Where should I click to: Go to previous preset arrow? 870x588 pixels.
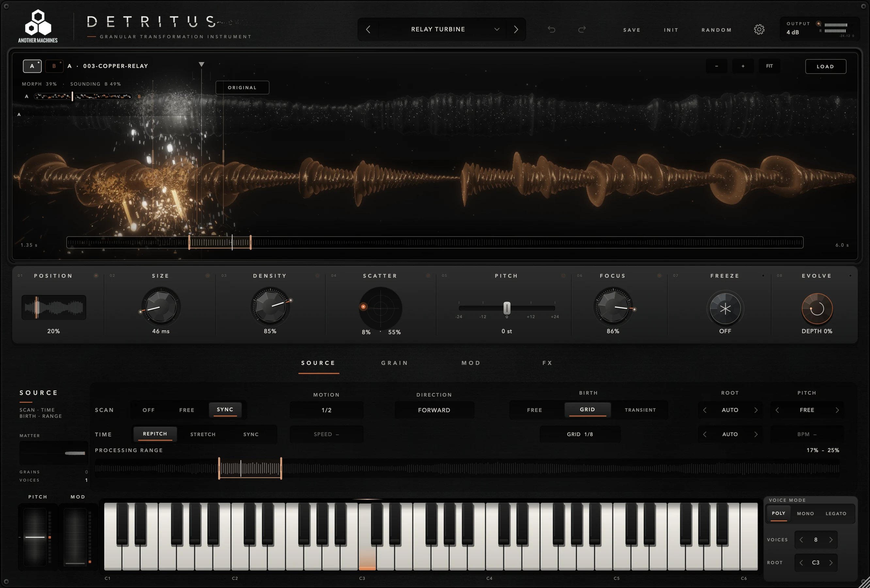(368, 29)
